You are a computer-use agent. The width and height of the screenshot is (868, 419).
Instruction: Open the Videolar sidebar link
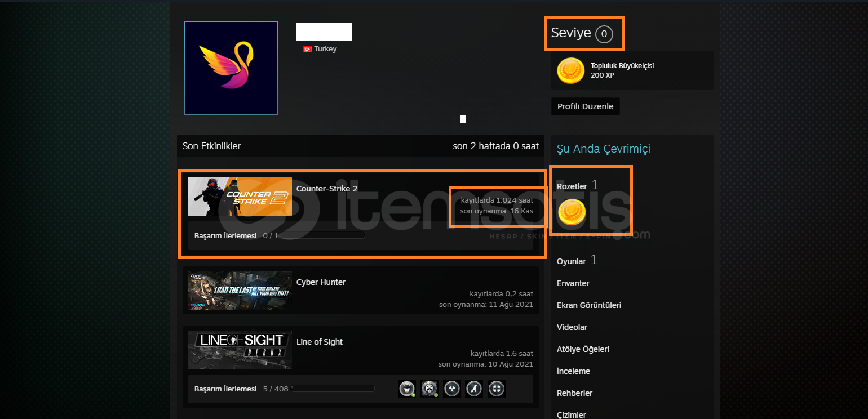pos(572,327)
